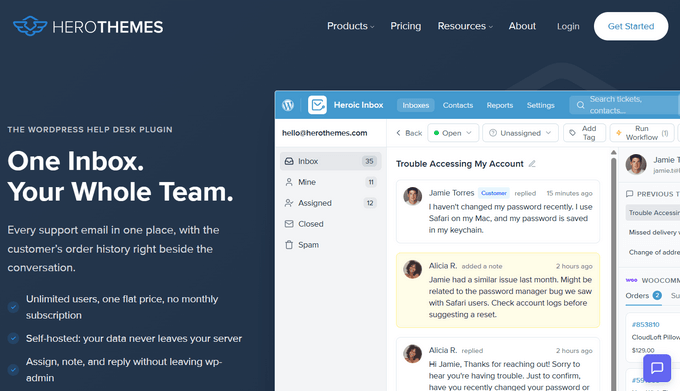Click Alicia R. avatar on the reply
Screen dimensions: 680x391
(x=412, y=354)
